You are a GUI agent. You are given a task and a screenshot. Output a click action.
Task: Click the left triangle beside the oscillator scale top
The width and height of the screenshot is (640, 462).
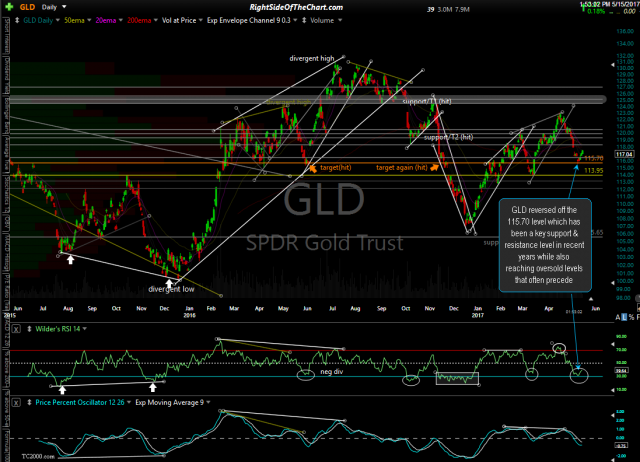612,415
